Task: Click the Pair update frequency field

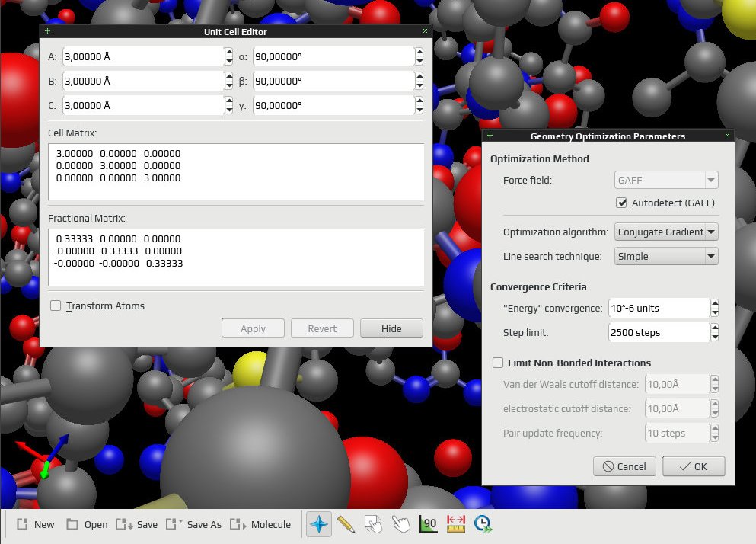Action: pyautogui.click(x=678, y=433)
